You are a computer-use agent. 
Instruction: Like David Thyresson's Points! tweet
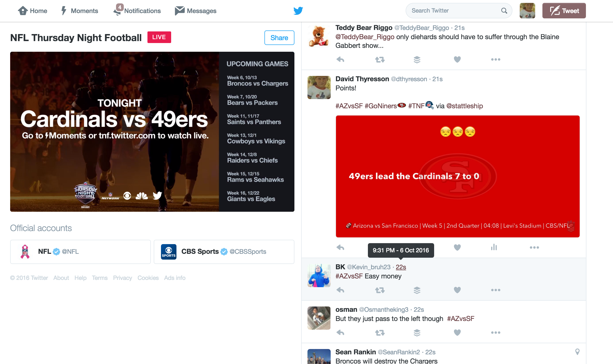click(457, 247)
